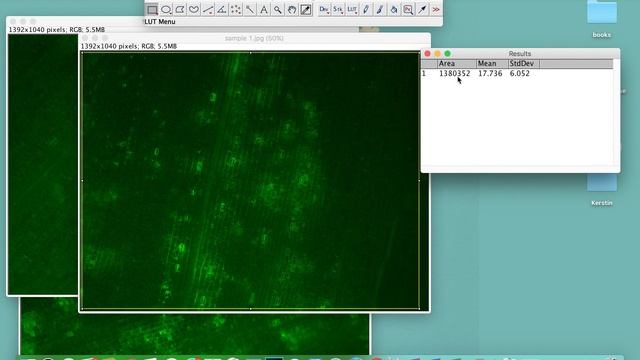This screenshot has height=360, width=640.
Task: Open the Kerstin folder on desktop
Action: [x=602, y=190]
